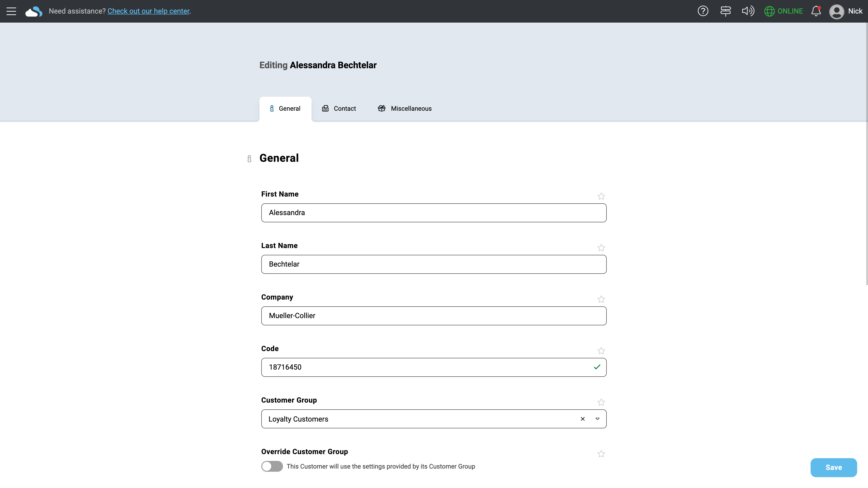
Task: Open the help center link
Action: tap(149, 11)
